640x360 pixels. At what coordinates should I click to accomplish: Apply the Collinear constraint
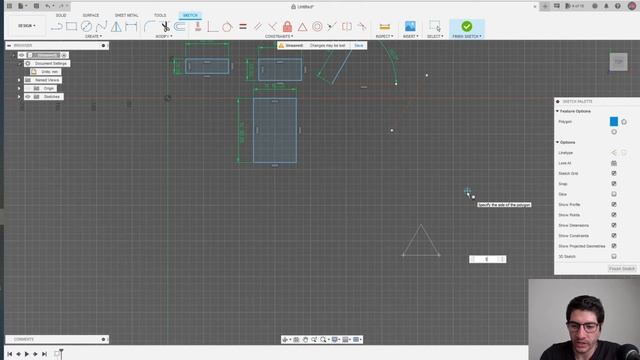(332, 27)
